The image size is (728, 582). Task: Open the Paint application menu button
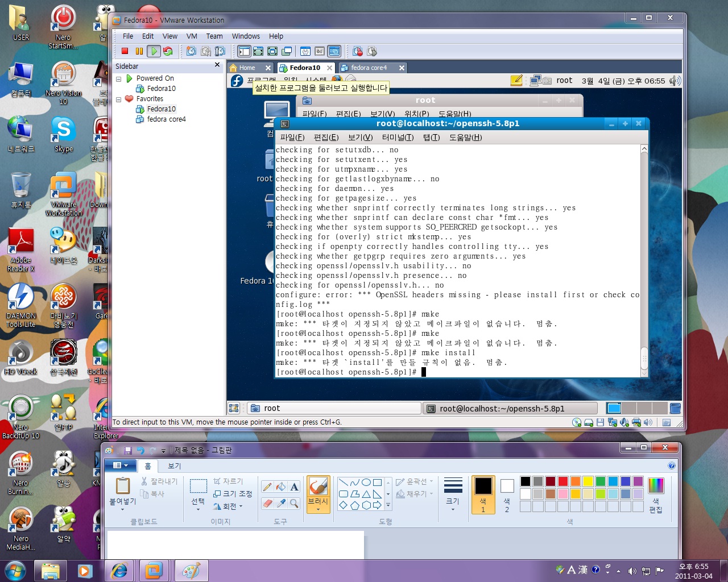pyautogui.click(x=119, y=465)
